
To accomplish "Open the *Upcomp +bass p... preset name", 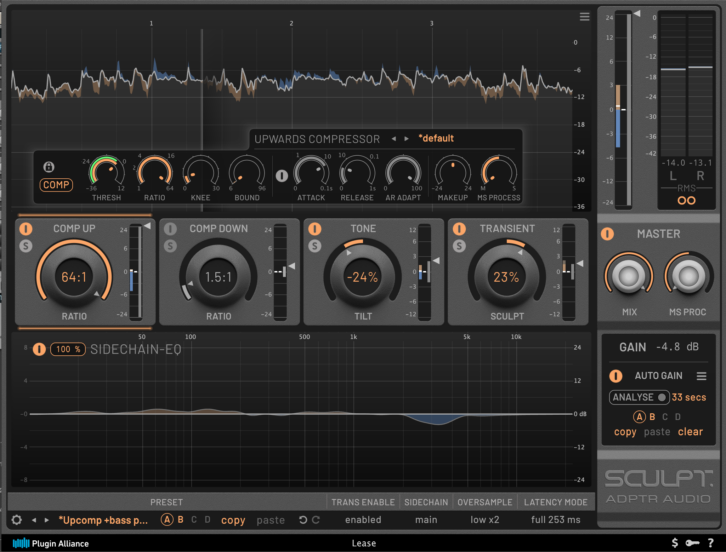I will (103, 521).
